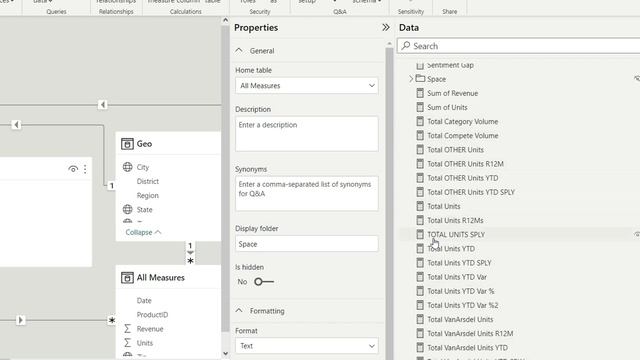This screenshot has width=640, height=360.
Task: Click the search magnifier icon
Action: 406,46
